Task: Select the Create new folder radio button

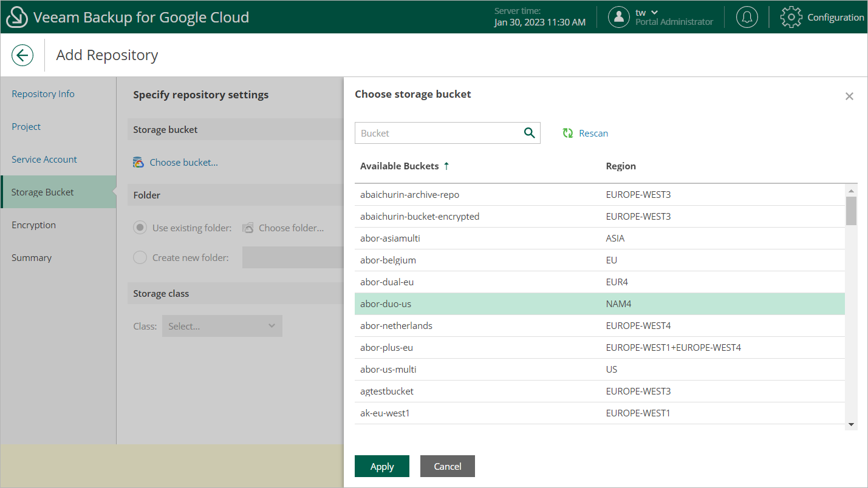Action: (140, 258)
